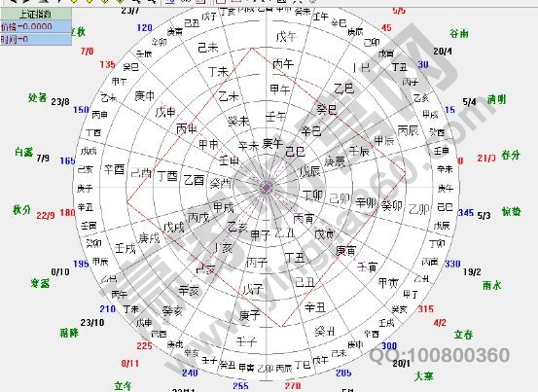Screen dimensions: 538x392
Task: Select the 春分 solar term label
Action: click(x=511, y=156)
